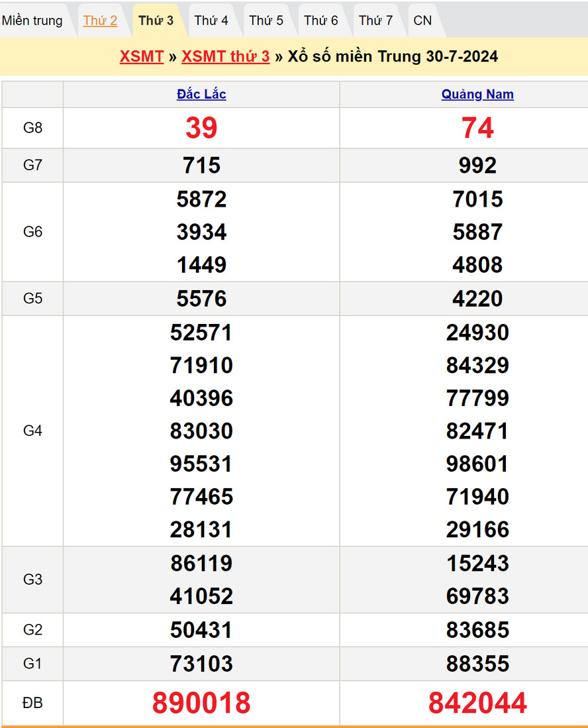
Task: Click Quảng Nam special prize 842044
Action: point(477,703)
